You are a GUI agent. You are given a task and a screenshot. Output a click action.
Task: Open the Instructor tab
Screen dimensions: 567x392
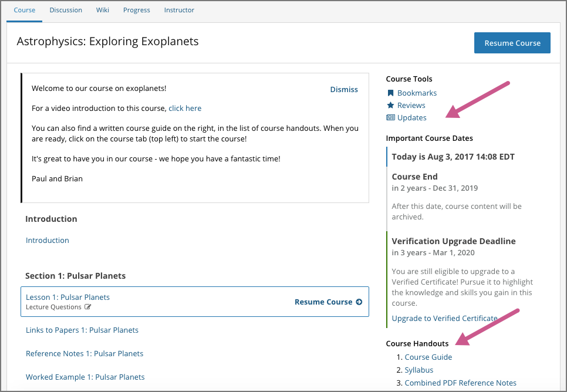pyautogui.click(x=179, y=9)
